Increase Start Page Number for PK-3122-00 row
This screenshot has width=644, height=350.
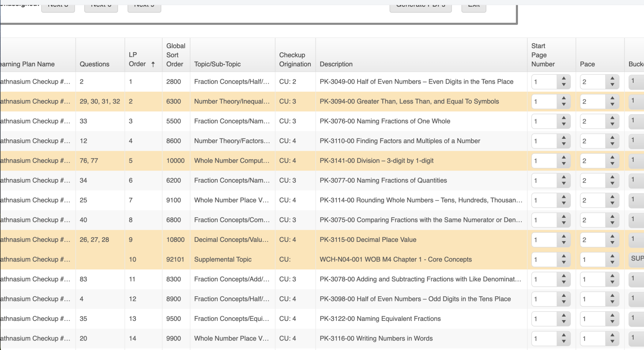point(563,315)
